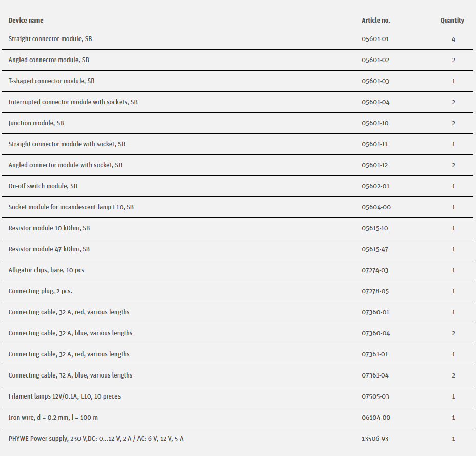Select Resistor module 10 kOhm, SB
This screenshot has height=456, width=476.
(49, 228)
